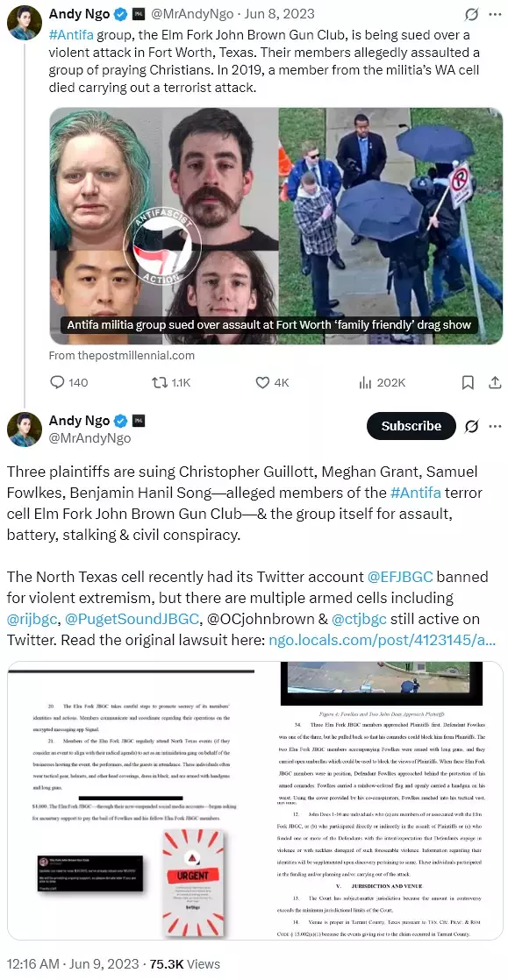Reply to the first tweet

(x=68, y=382)
